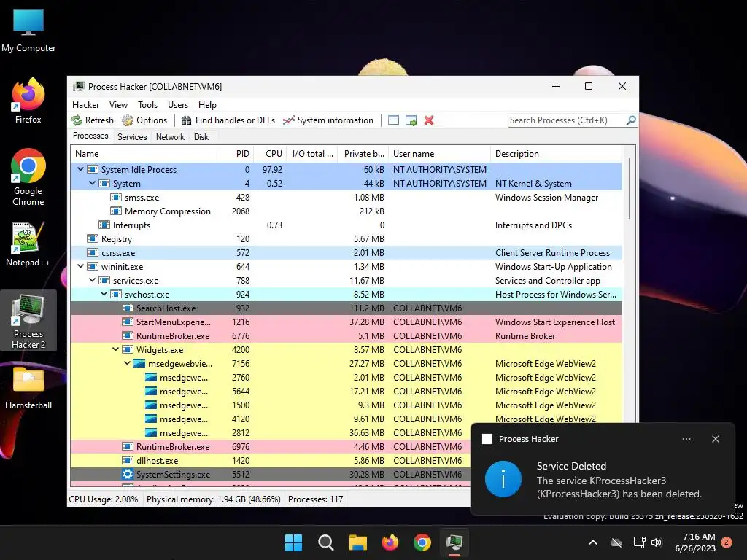Viewport: 747px width, 560px height.
Task: Select the Processes tab
Action: [90, 136]
